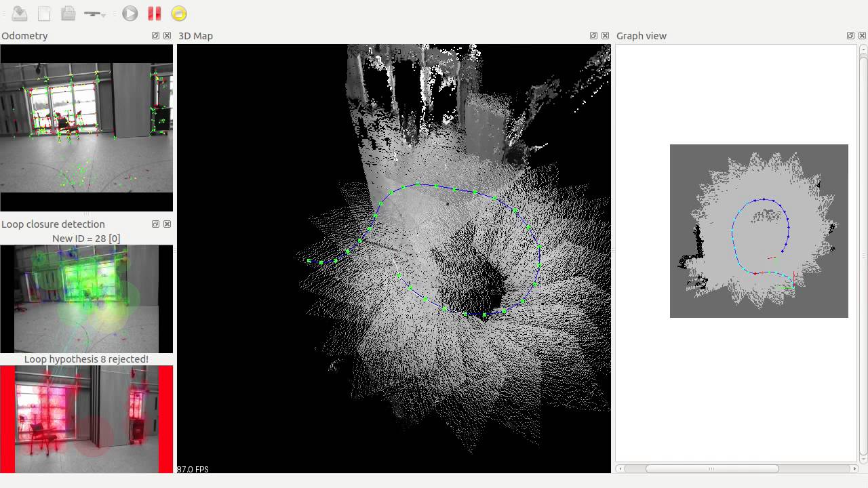
Task: Close the Odometry panel
Action: (167, 36)
